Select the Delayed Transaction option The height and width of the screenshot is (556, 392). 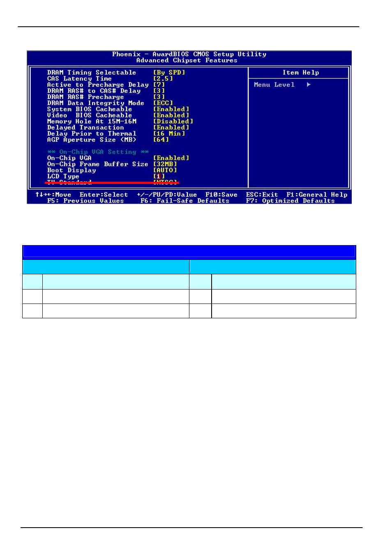click(x=85, y=127)
